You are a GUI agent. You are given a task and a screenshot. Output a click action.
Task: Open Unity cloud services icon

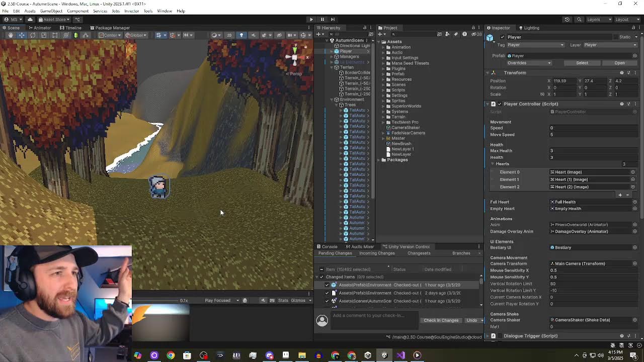30,19
